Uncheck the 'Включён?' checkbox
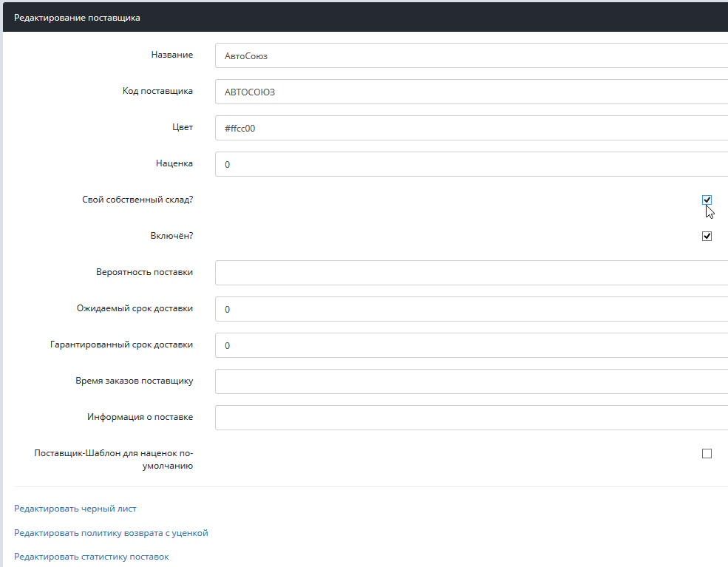The height and width of the screenshot is (567, 728). (707, 237)
